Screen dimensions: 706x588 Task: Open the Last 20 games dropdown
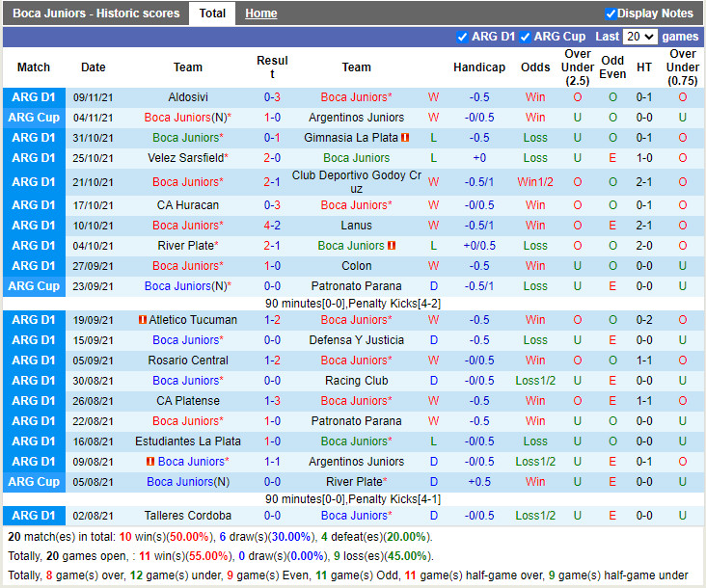(640, 37)
